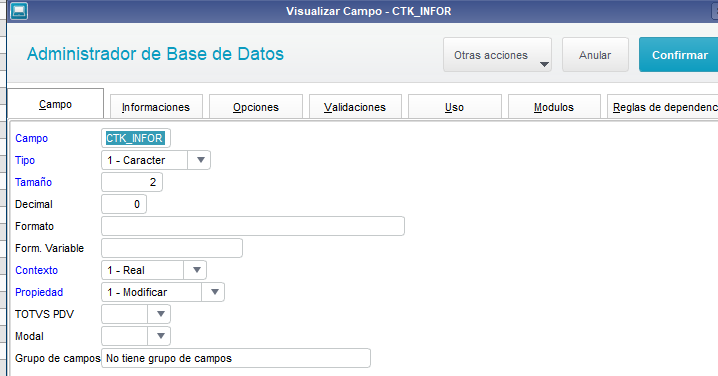This screenshot has height=376, width=718.
Task: Click the Form. Variable label
Action: click(49, 248)
